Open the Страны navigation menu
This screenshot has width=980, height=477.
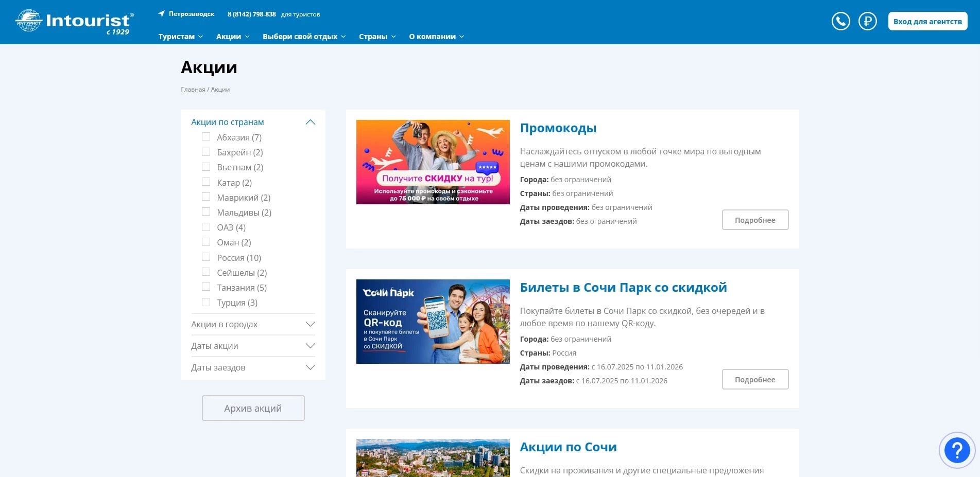[x=374, y=36]
